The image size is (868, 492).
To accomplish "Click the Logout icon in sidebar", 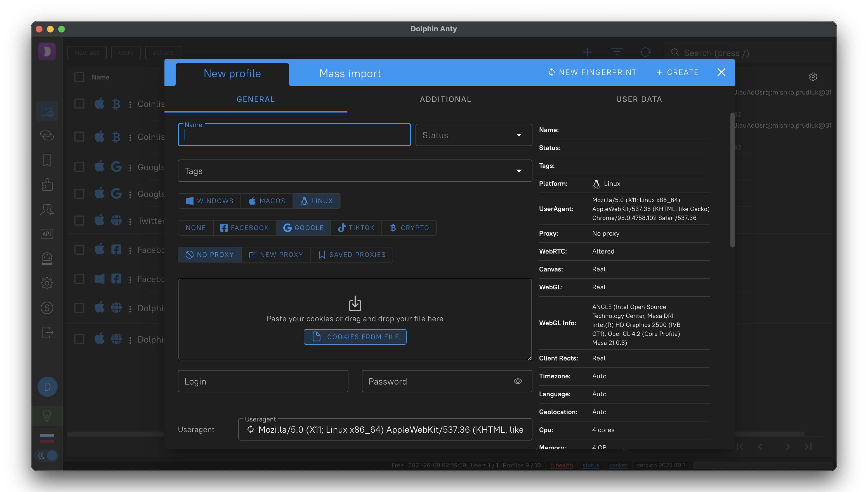I will (48, 332).
